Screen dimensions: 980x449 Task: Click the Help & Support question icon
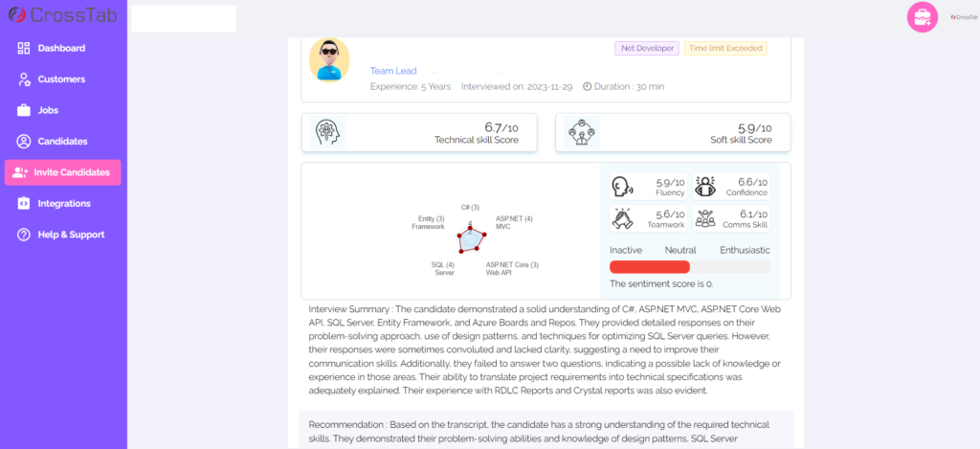24,235
